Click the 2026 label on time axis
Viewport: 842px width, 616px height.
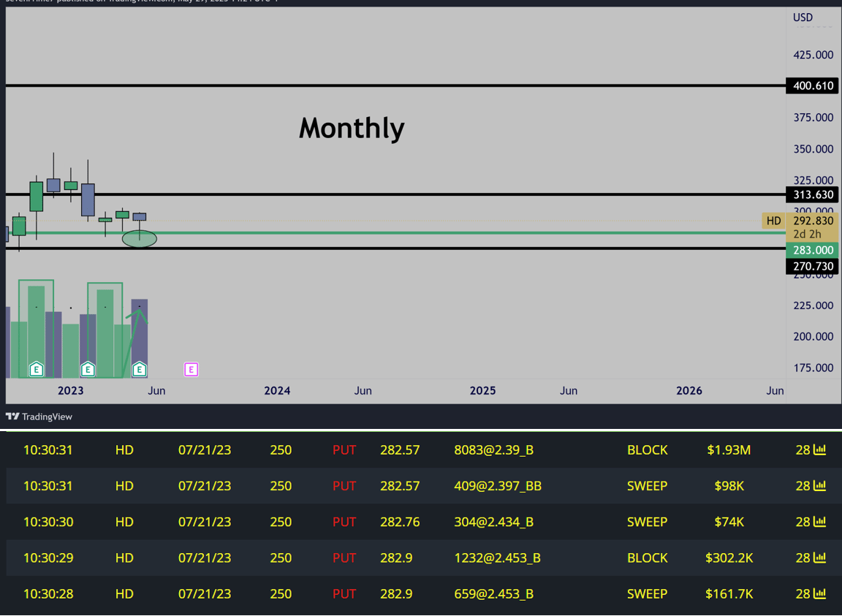point(689,390)
